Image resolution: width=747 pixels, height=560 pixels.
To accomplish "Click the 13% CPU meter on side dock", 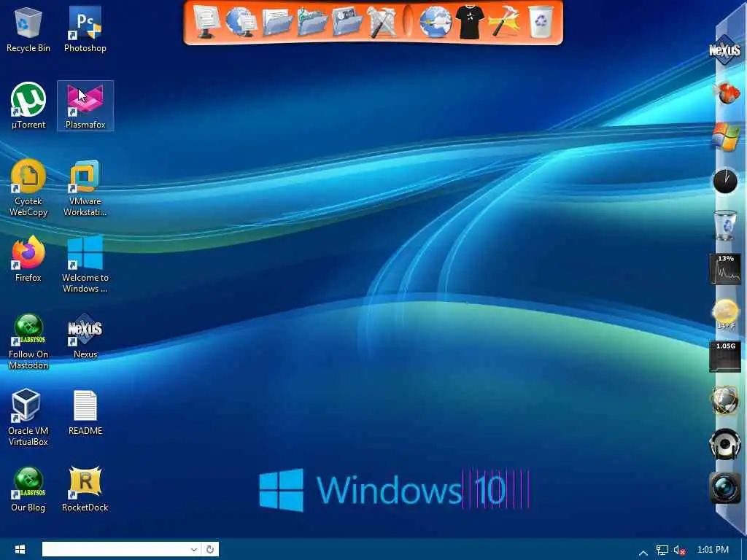I will coord(725,268).
